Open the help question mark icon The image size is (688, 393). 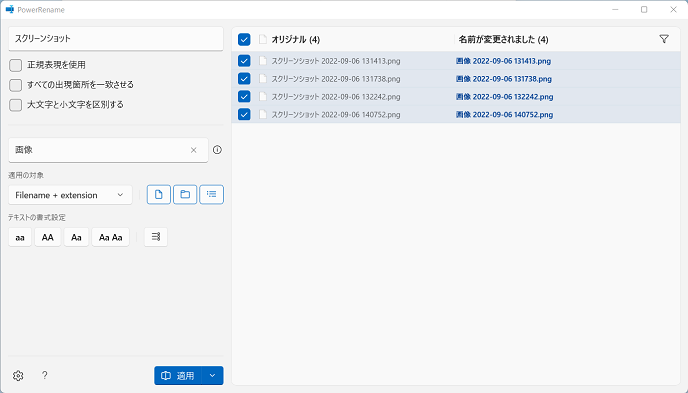point(44,375)
